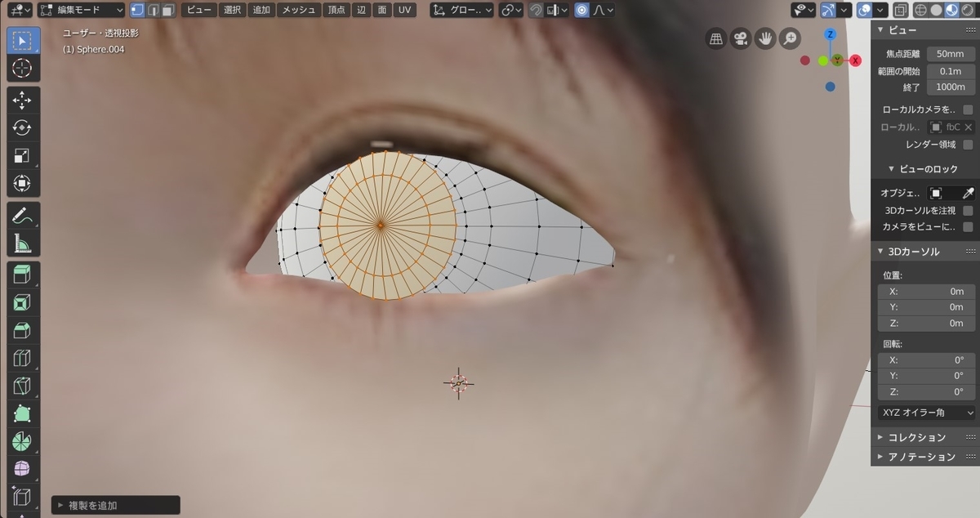Switch to solid viewport shading

(x=936, y=11)
